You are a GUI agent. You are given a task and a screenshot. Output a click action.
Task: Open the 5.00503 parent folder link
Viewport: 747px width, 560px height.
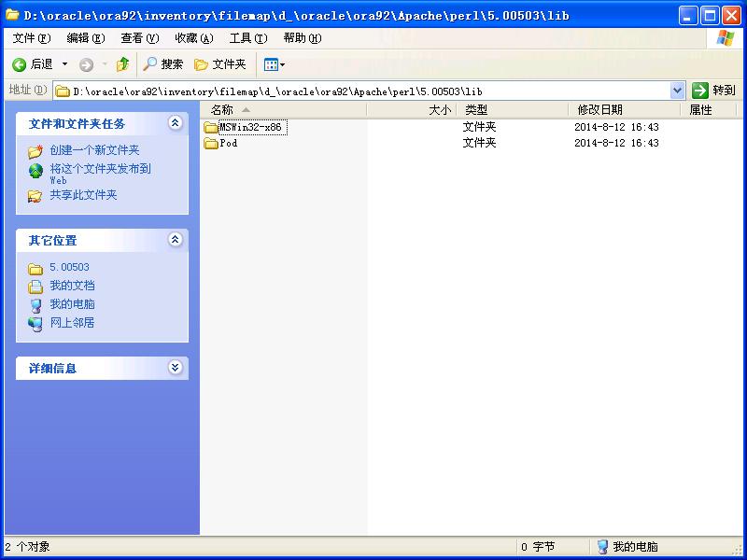[69, 267]
